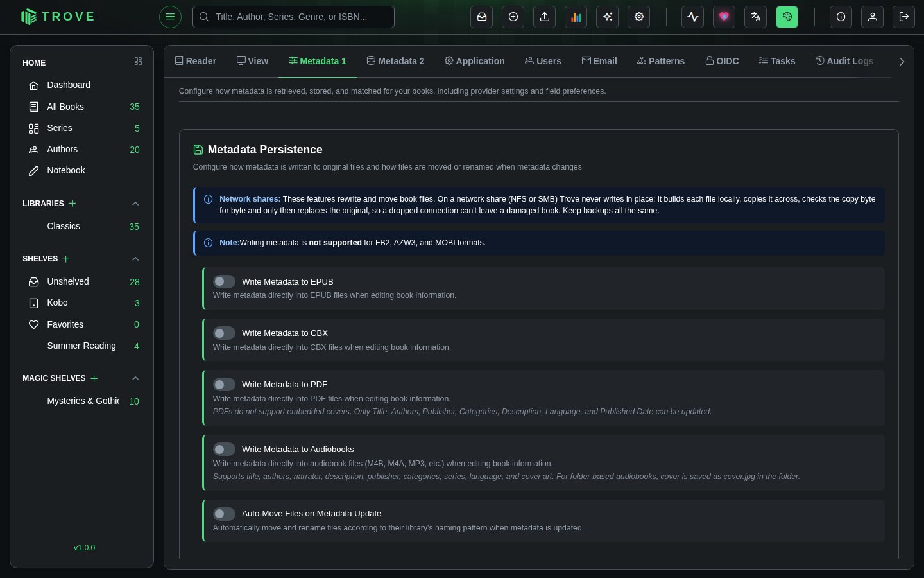This screenshot has width=924, height=578.
Task: Open the Email settings tab
Action: pos(599,61)
